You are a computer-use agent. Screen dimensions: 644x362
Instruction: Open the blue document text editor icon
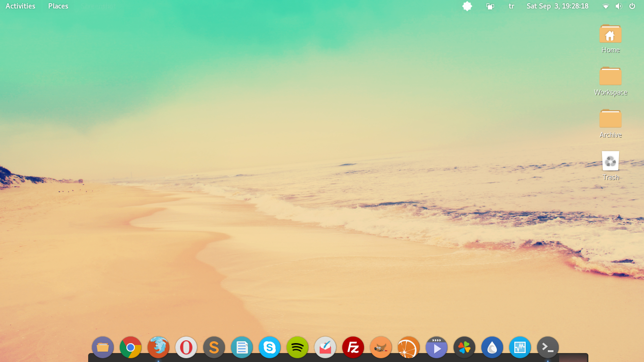(x=242, y=347)
